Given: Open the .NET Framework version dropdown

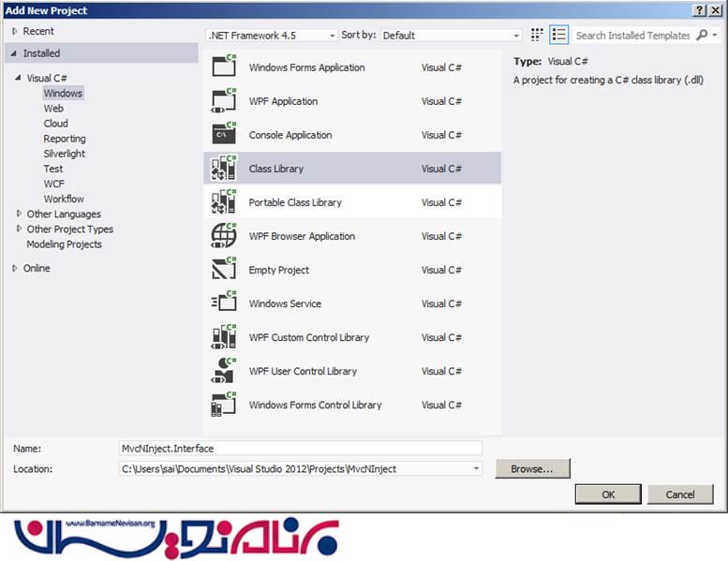Looking at the screenshot, I should pos(271,36).
